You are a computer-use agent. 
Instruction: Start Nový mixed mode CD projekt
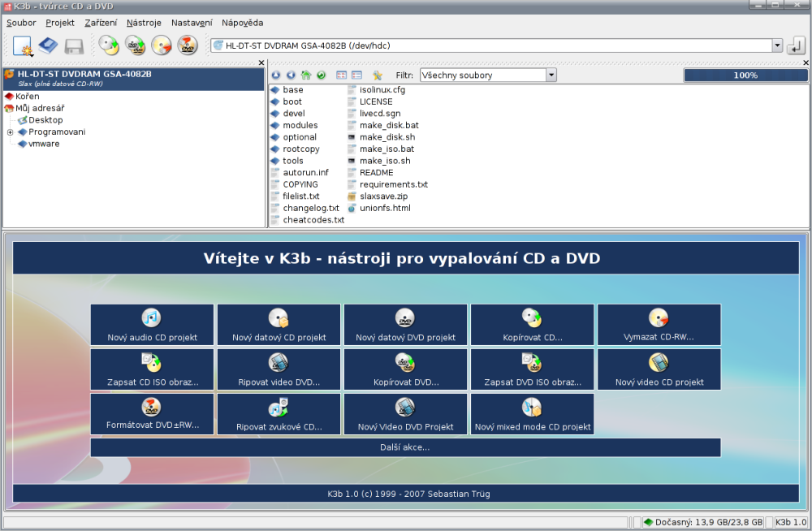tap(533, 414)
